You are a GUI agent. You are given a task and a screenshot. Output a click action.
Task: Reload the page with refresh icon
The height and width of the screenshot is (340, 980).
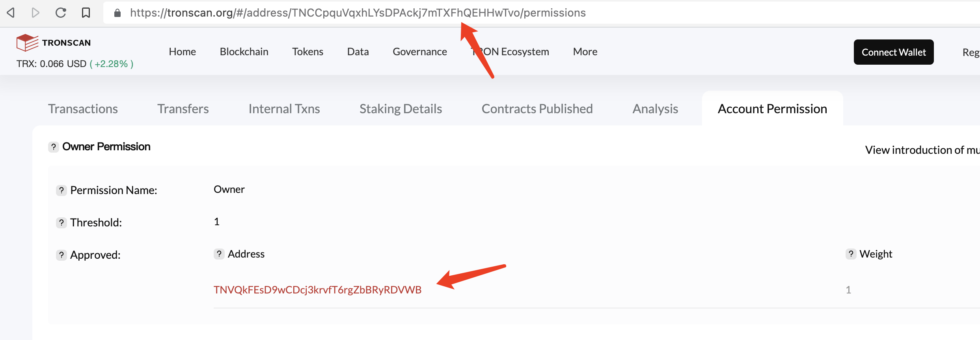point(61,13)
